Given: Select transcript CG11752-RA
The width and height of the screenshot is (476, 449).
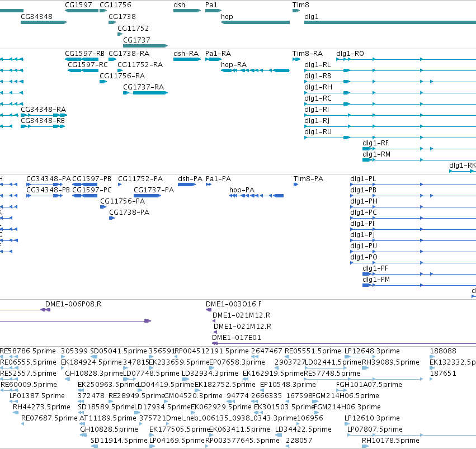Looking at the screenshot, I should [x=140, y=65].
